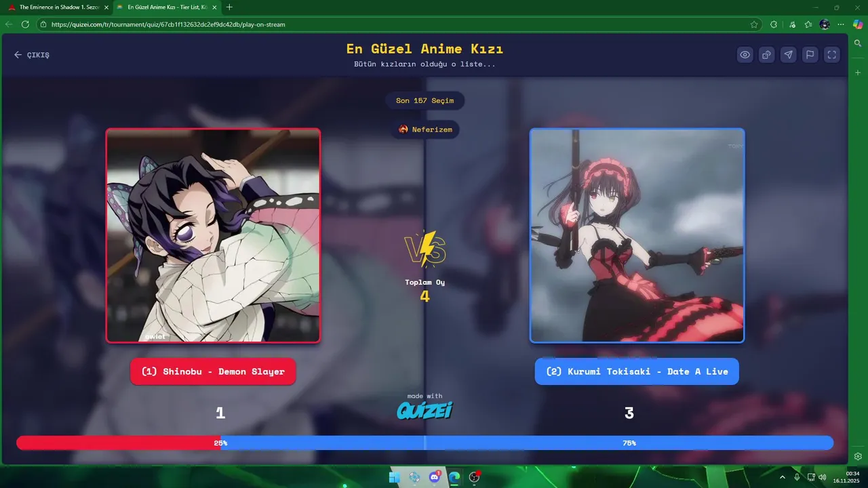Click the red 25% portion of vote bar

[x=119, y=443]
